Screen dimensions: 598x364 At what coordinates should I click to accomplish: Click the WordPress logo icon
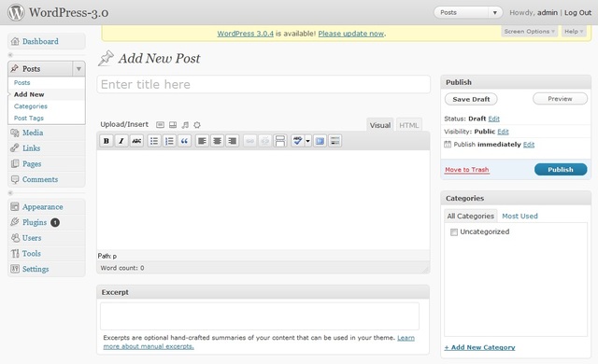pos(16,12)
